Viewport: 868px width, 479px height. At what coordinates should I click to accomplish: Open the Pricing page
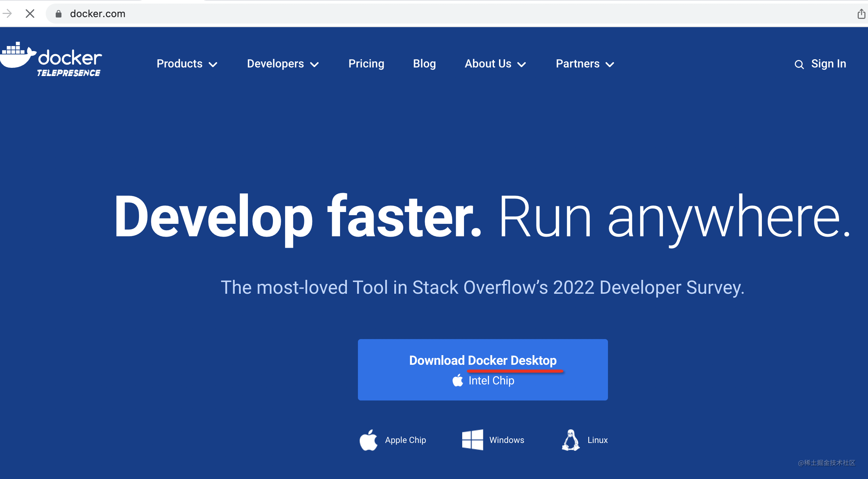click(366, 64)
